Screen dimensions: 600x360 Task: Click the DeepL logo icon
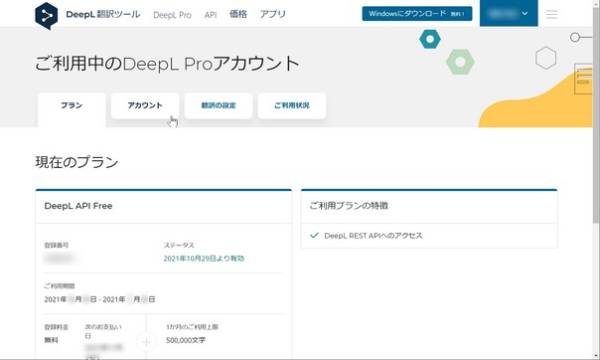[x=46, y=16]
